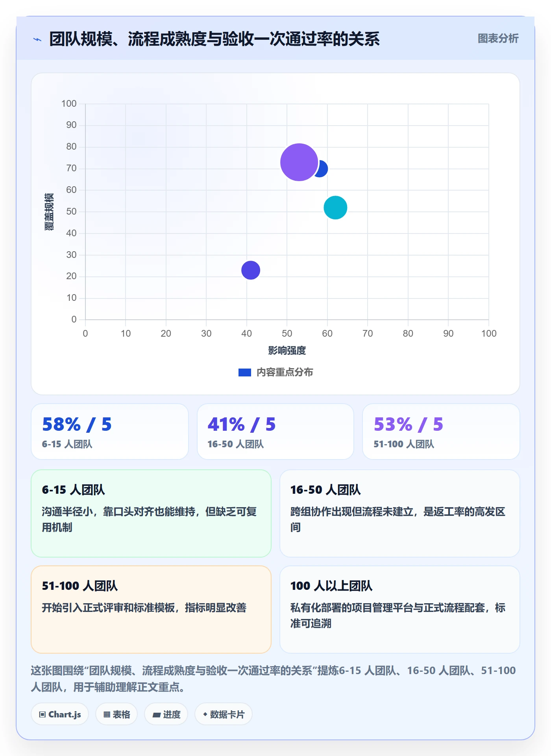Click the 16-50 人团队 label under 41%
This screenshot has width=551, height=756.
point(235,444)
